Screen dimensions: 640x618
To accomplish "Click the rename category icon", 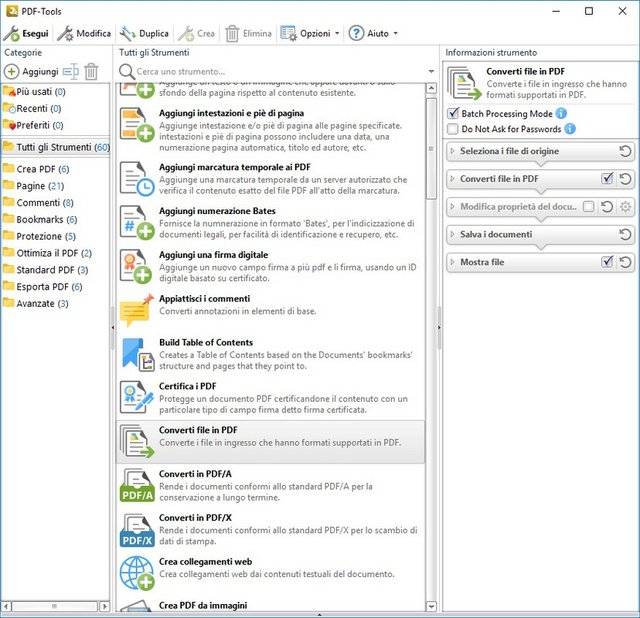I will [71, 71].
